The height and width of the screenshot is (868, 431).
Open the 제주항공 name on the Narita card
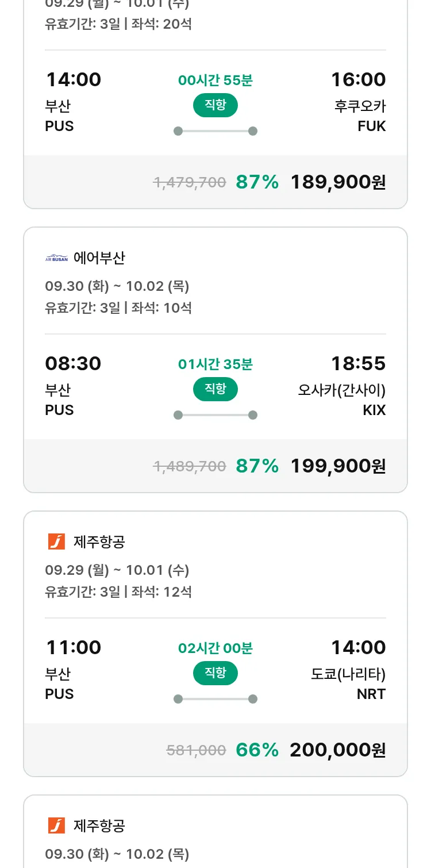[x=99, y=541]
